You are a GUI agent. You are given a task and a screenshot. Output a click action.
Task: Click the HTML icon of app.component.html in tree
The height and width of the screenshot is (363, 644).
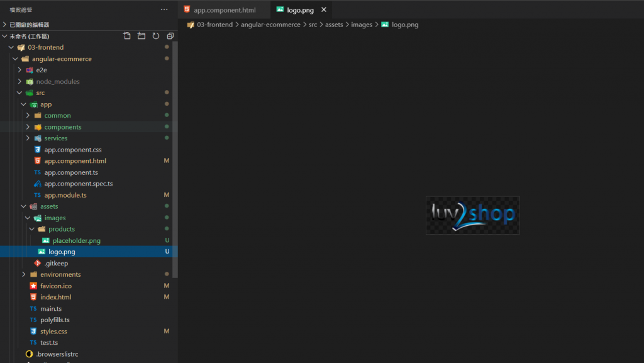pyautogui.click(x=37, y=160)
